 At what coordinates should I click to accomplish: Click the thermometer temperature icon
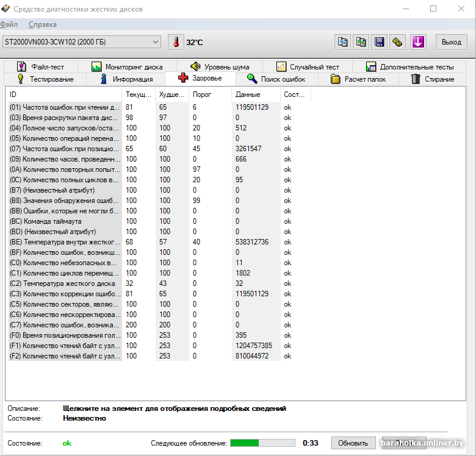[x=176, y=42]
